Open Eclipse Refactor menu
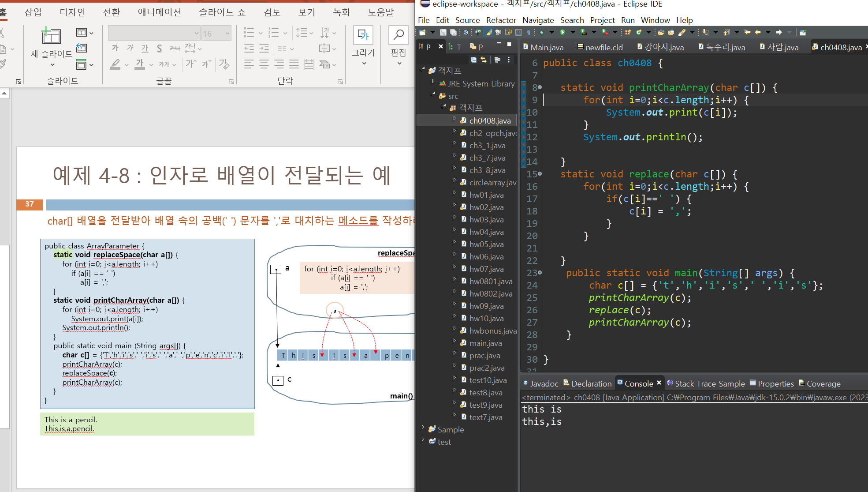The image size is (868, 492). [x=501, y=20]
